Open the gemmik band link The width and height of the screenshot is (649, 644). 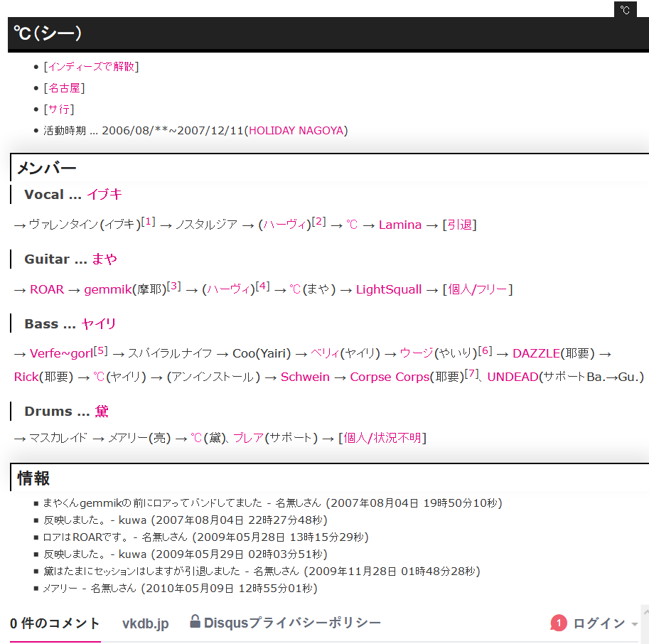(x=108, y=289)
